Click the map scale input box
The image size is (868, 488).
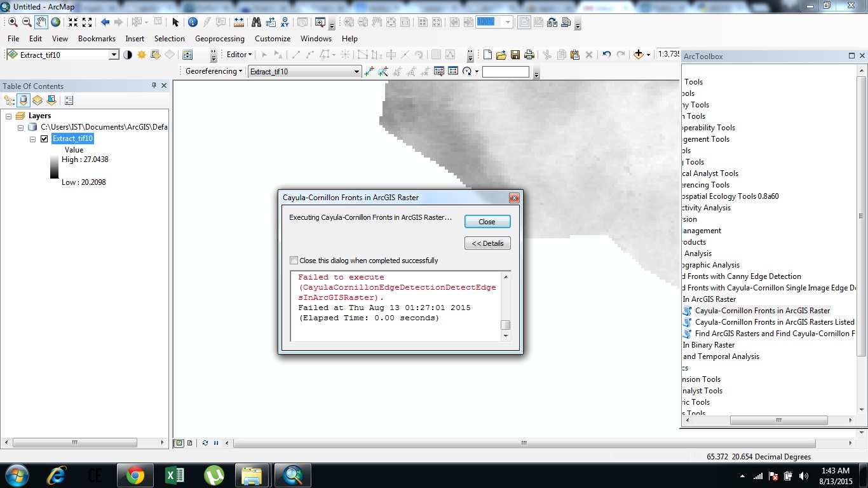coord(668,55)
